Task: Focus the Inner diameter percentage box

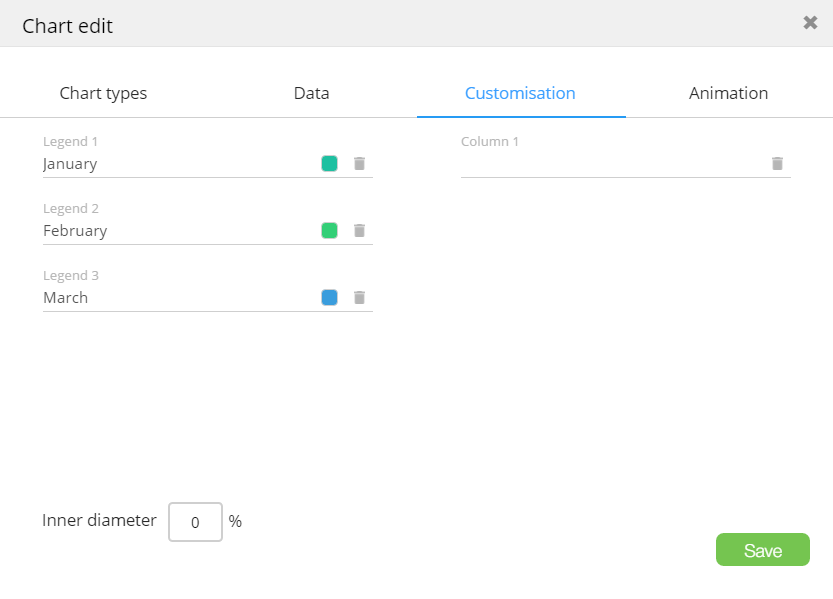Action: [x=195, y=522]
